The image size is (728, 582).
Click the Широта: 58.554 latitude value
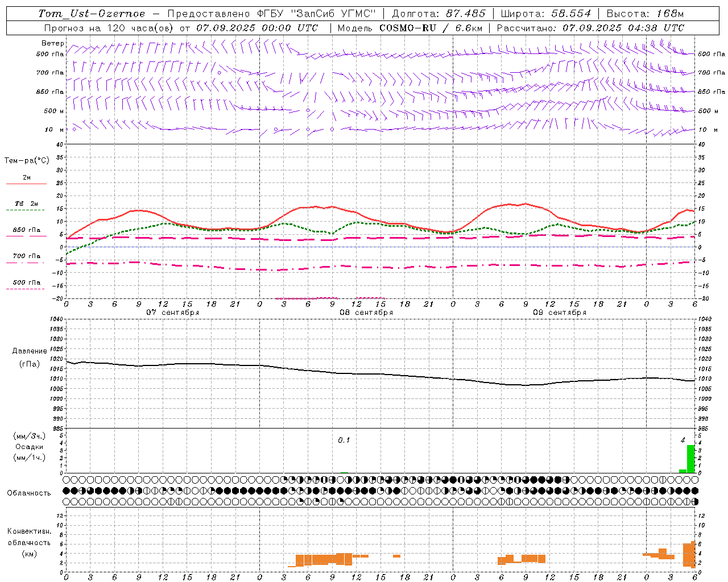click(x=546, y=14)
